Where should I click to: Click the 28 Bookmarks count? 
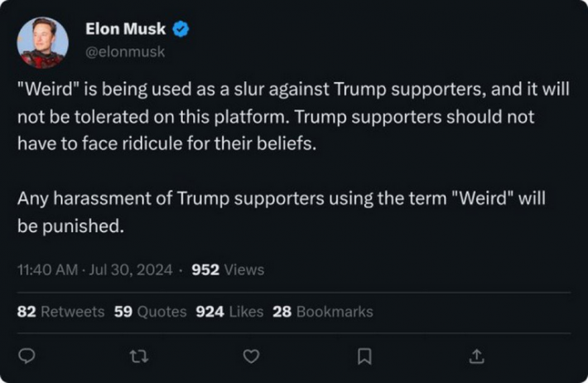point(323,312)
